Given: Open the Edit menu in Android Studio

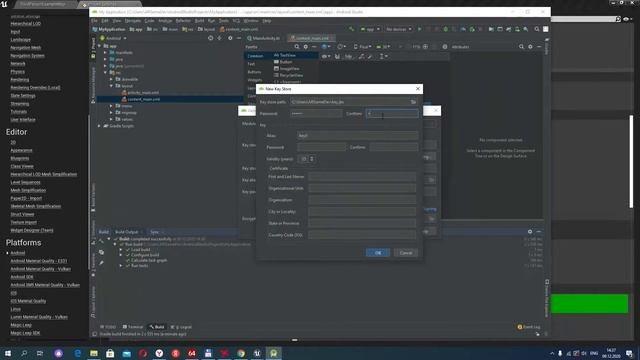Looking at the screenshot, I should tap(105, 20).
